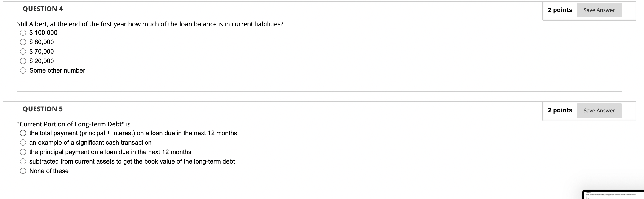Click the QUESTION 5 heading
This screenshot has width=644, height=199.
pos(43,109)
